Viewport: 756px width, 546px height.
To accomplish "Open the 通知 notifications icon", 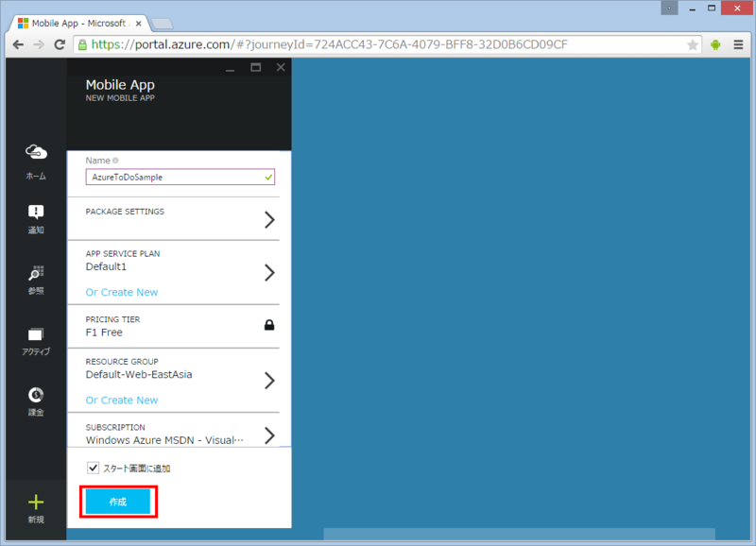I will [x=36, y=212].
